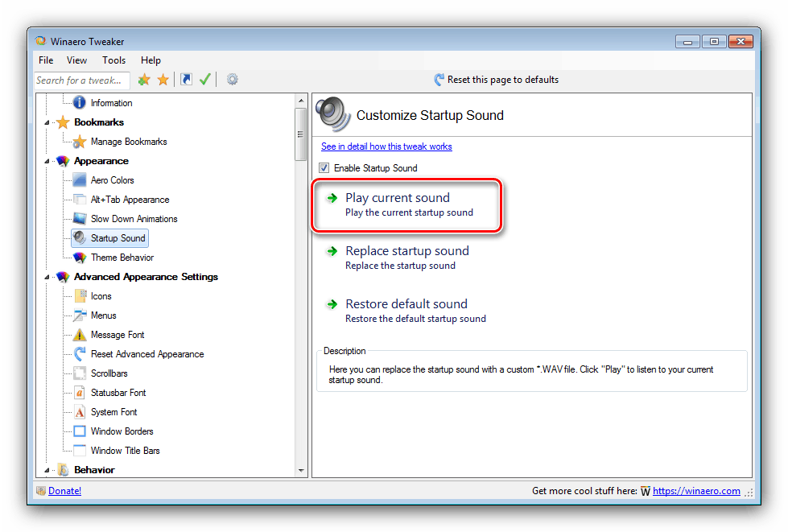This screenshot has width=788, height=532.
Task: Click the Information blue info icon
Action: [80, 102]
